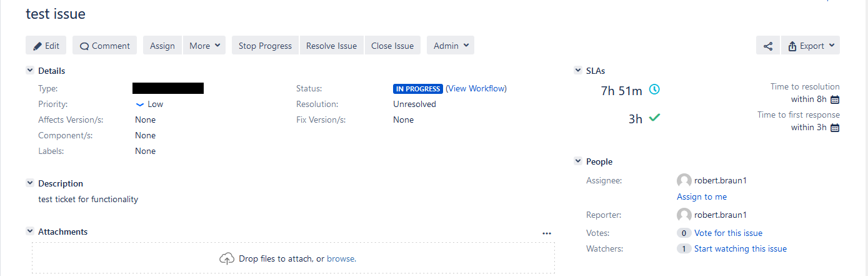Click the reporter avatar for robert.braun1
The height and width of the screenshot is (276, 868).
coord(684,215)
